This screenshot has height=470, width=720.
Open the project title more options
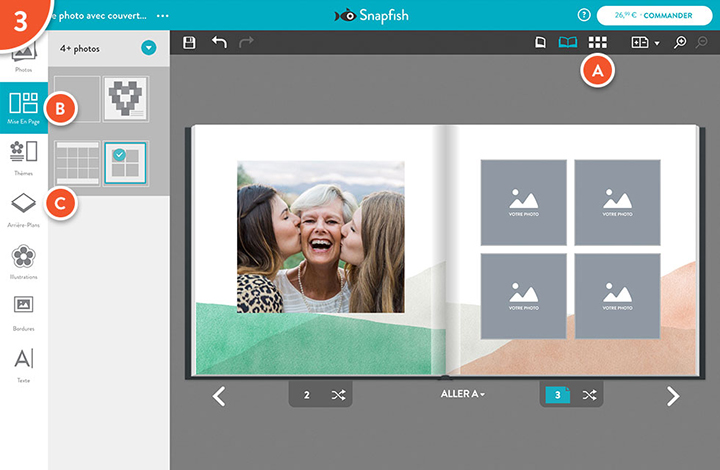click(x=163, y=16)
